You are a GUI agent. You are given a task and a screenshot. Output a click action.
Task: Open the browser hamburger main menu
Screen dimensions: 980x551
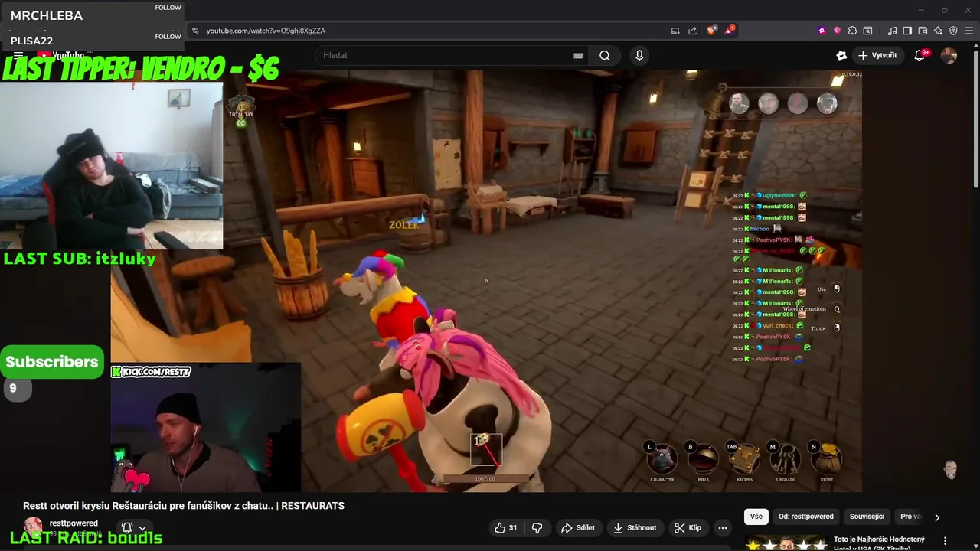pos(969,31)
